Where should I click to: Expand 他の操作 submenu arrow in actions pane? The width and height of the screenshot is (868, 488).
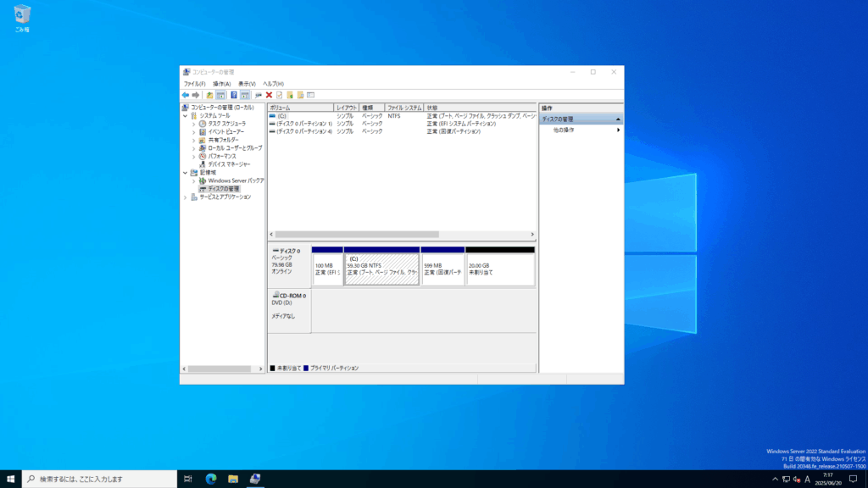pyautogui.click(x=618, y=130)
